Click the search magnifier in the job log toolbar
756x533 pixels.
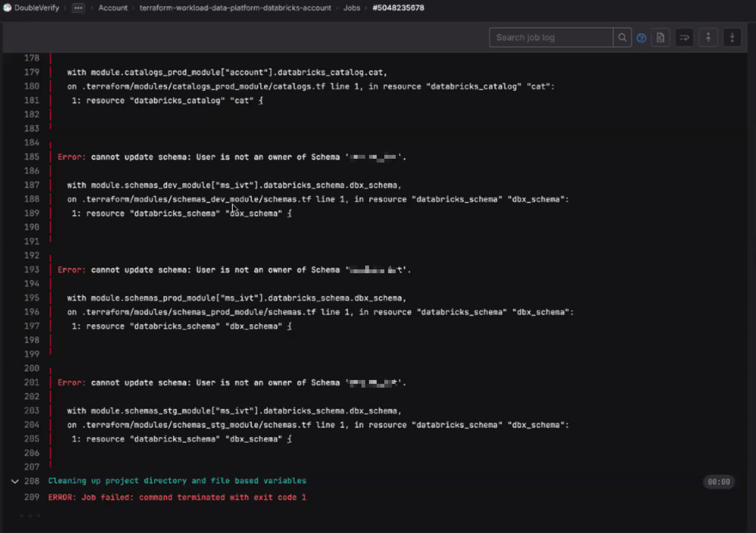622,37
